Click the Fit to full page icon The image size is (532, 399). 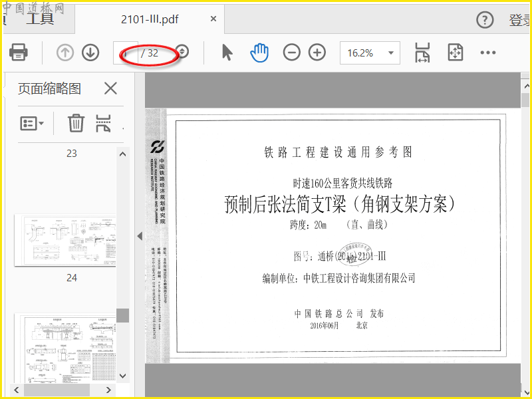tap(455, 53)
